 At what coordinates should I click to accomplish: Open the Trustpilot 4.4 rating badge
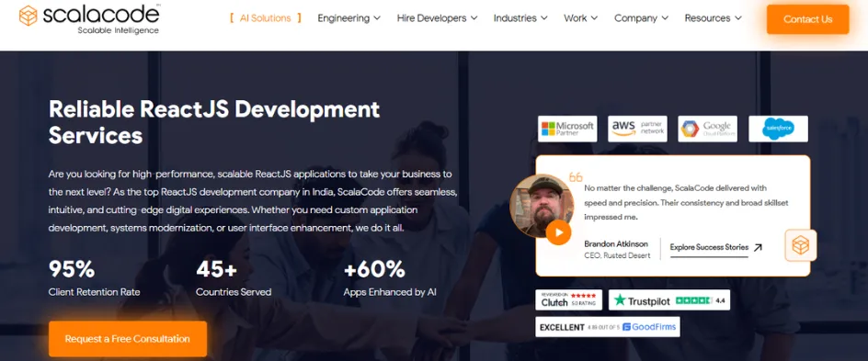669,300
